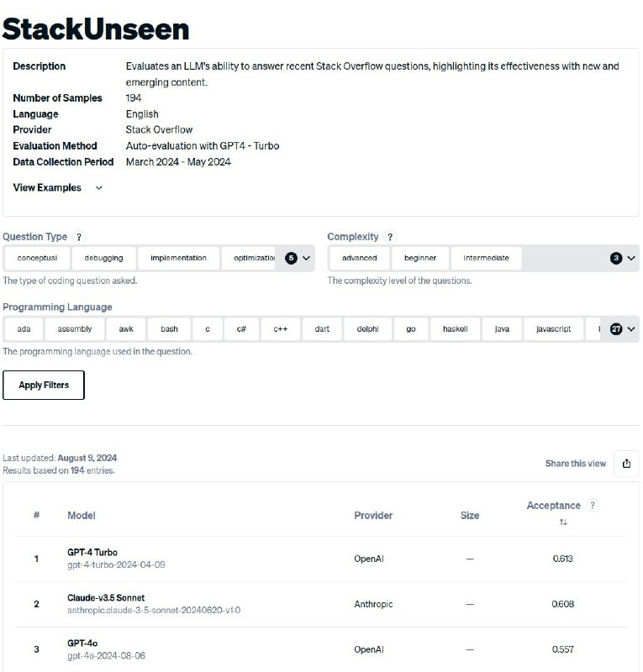Select the delphi language chip
The height and width of the screenshot is (672, 643).
point(367,329)
